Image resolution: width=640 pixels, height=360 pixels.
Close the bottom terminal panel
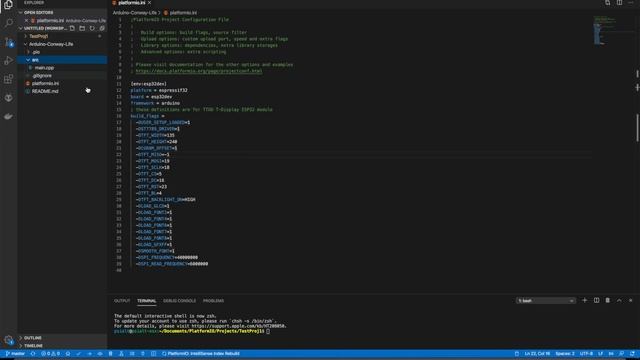click(x=631, y=300)
